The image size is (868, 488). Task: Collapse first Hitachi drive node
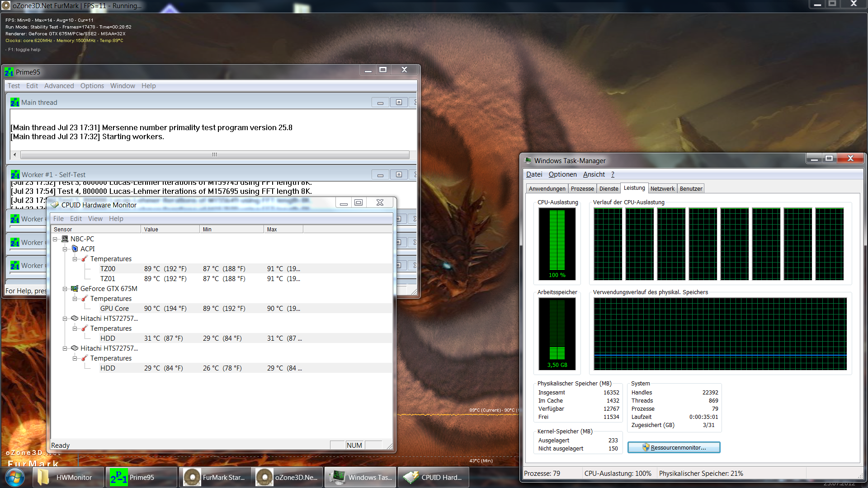point(65,319)
